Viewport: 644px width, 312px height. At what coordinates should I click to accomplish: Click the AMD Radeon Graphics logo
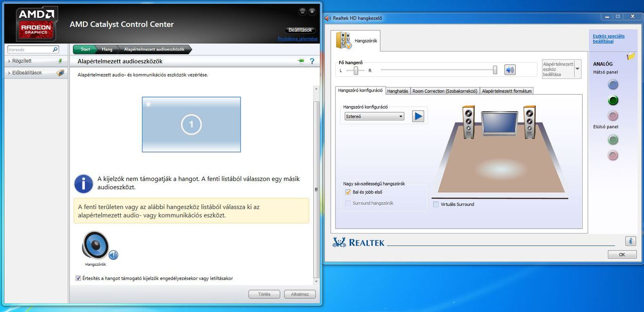tap(37, 23)
